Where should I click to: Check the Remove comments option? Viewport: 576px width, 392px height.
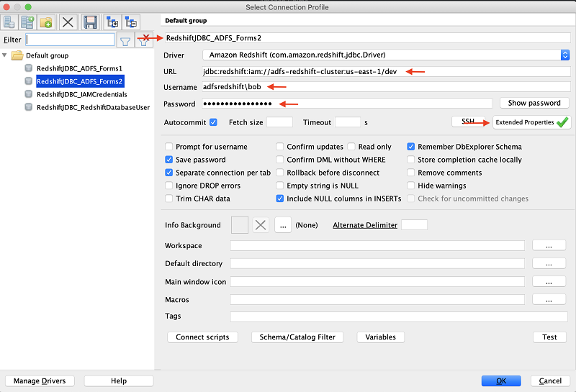pyautogui.click(x=410, y=172)
